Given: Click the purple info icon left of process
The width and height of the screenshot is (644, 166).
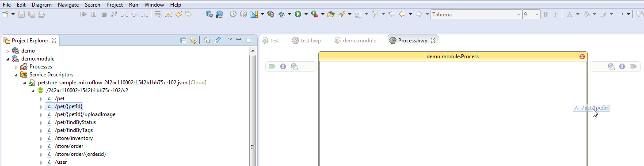Looking at the screenshot, I should pos(283,67).
